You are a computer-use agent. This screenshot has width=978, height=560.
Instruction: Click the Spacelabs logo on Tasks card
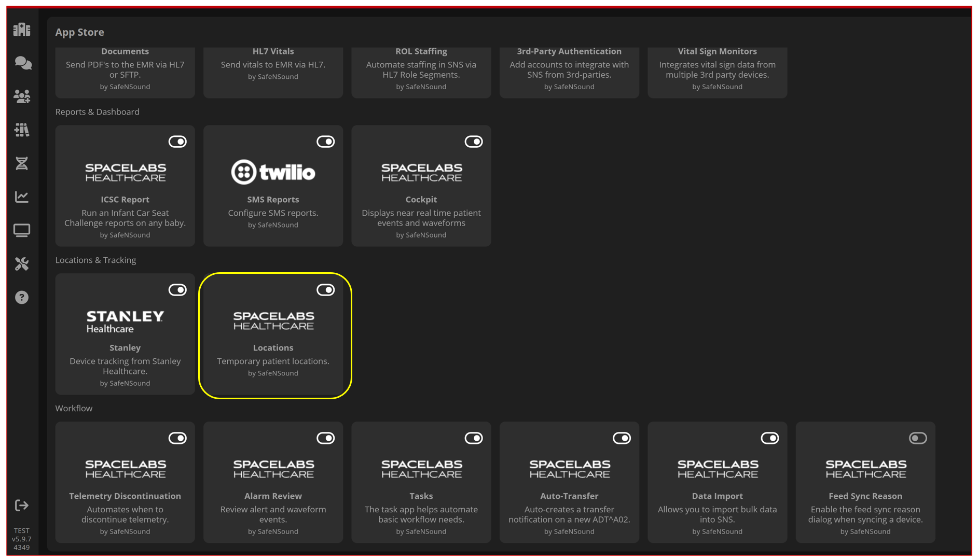(421, 469)
